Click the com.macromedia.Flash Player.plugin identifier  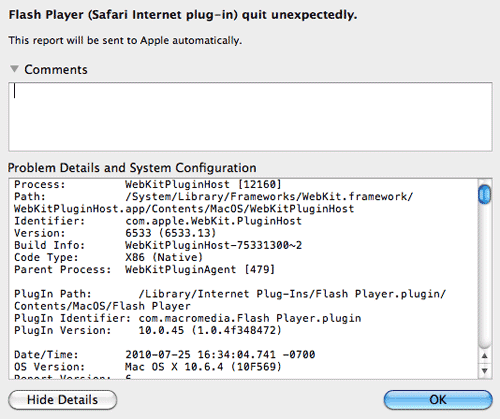[x=250, y=318]
